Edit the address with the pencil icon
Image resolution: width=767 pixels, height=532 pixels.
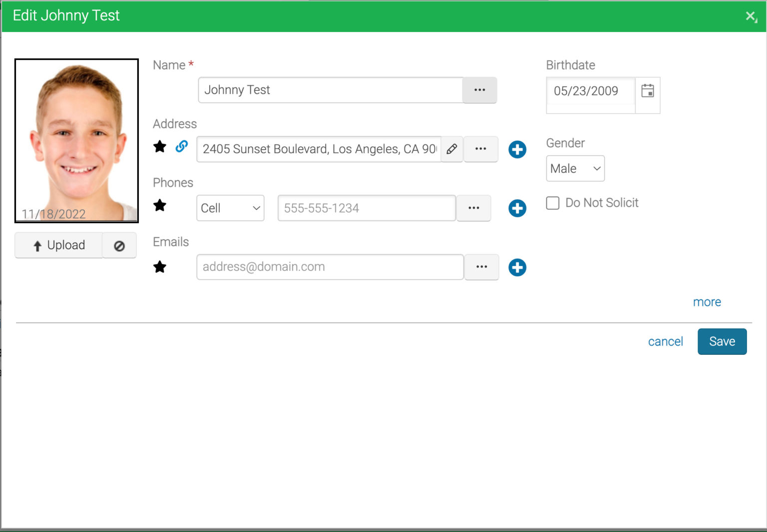[452, 149]
